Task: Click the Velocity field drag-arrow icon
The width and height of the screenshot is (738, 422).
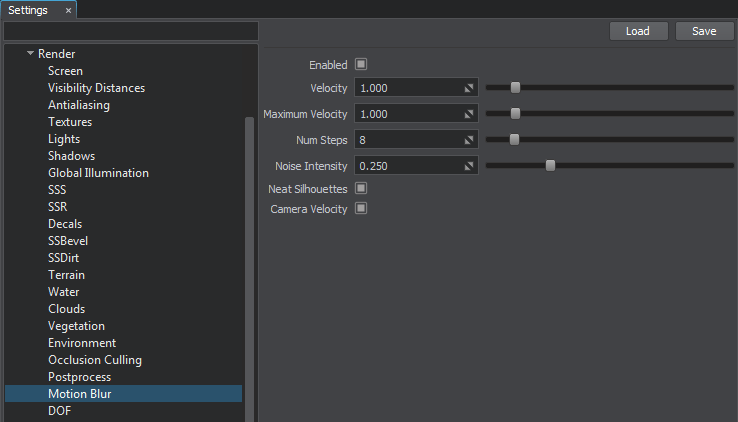Action: [x=469, y=88]
